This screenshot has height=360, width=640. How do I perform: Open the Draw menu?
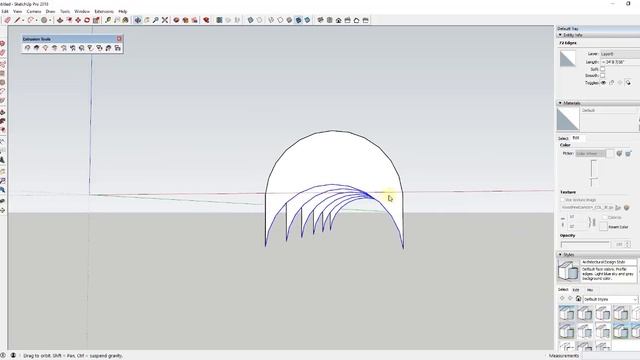50,11
